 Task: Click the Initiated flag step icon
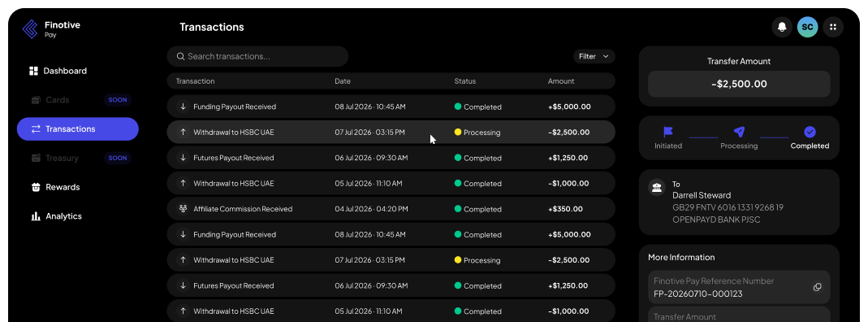tap(668, 132)
